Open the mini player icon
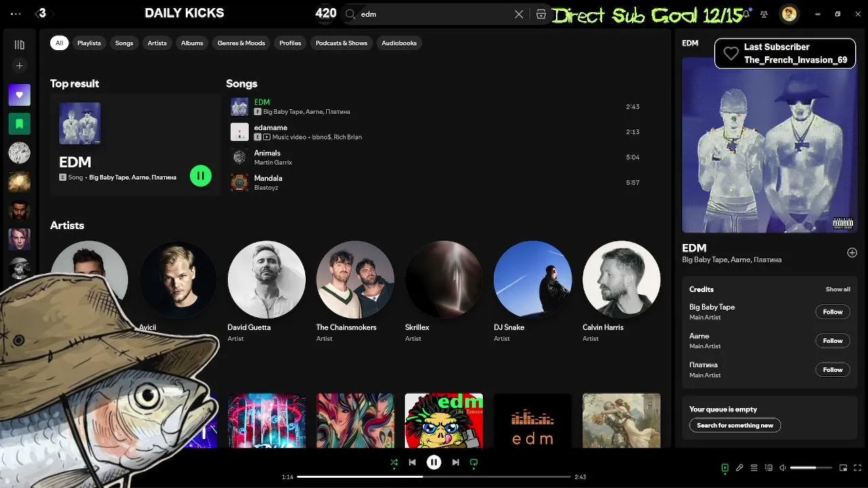Viewport: 868px width, 488px height. click(844, 468)
